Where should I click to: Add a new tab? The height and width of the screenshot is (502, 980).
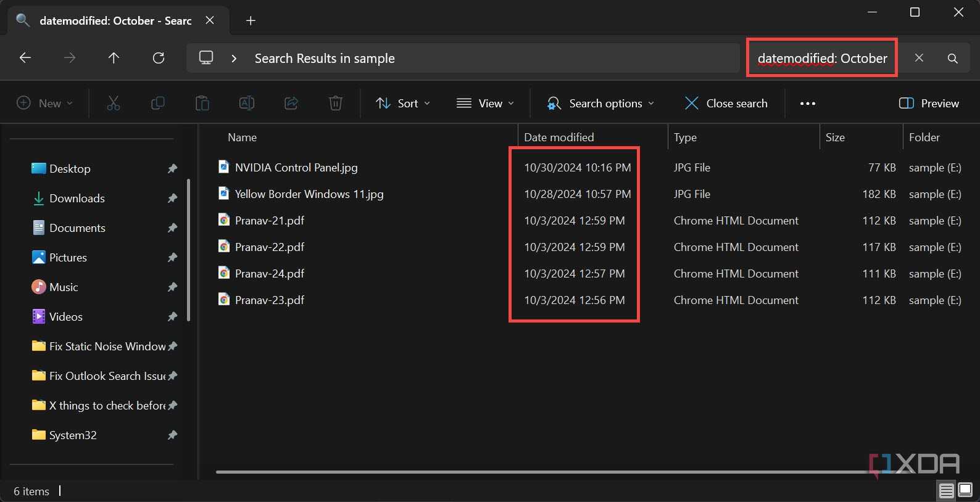pyautogui.click(x=251, y=21)
